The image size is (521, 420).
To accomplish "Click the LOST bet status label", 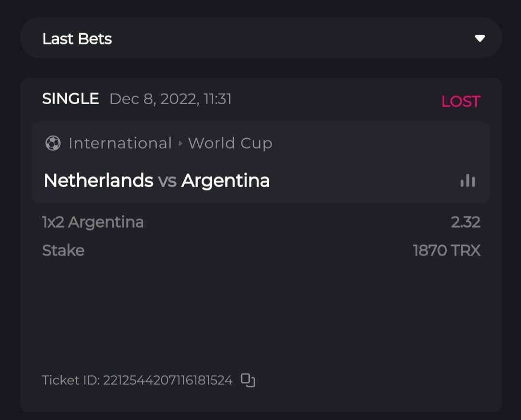I will [461, 101].
